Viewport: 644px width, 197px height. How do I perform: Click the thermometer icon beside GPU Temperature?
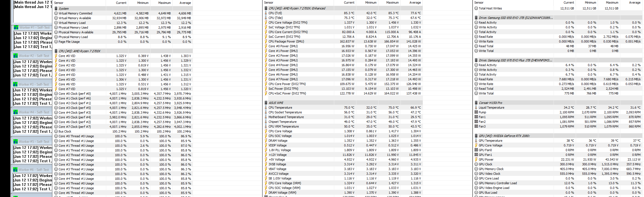tap(476, 141)
